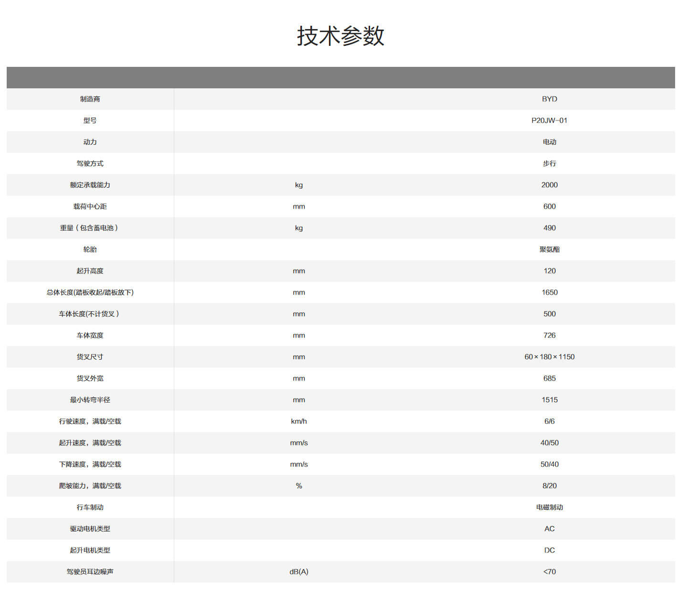The image size is (699, 616).
Task: Click the 载荷中心距 label
Action: point(90,206)
